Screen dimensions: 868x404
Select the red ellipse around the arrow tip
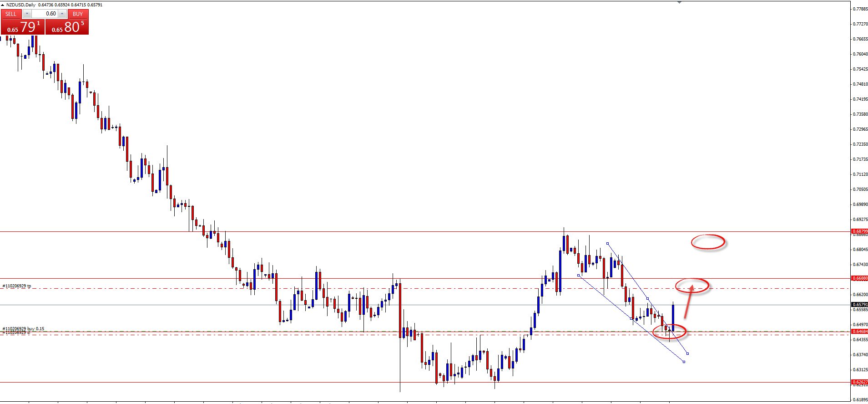[692, 286]
